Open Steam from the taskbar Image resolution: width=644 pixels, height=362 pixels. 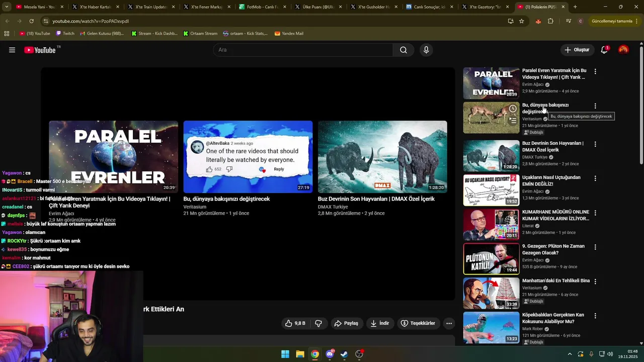point(344,354)
